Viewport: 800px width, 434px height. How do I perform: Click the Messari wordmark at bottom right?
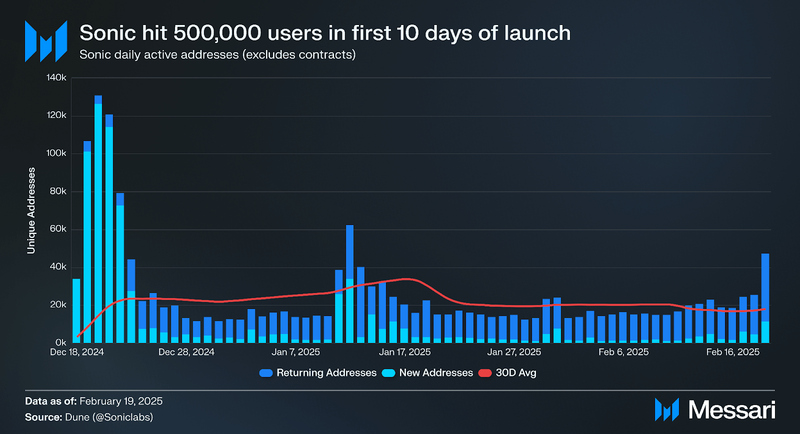coord(732,410)
